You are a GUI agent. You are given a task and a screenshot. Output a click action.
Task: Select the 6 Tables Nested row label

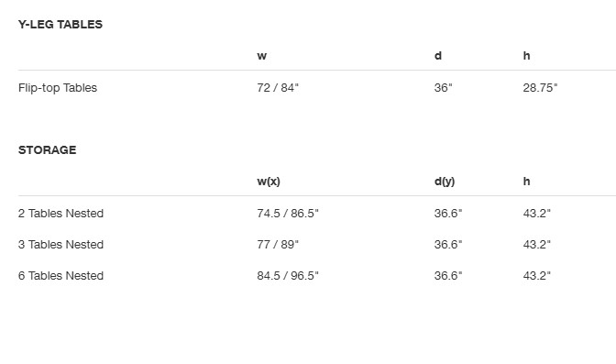pos(60,276)
